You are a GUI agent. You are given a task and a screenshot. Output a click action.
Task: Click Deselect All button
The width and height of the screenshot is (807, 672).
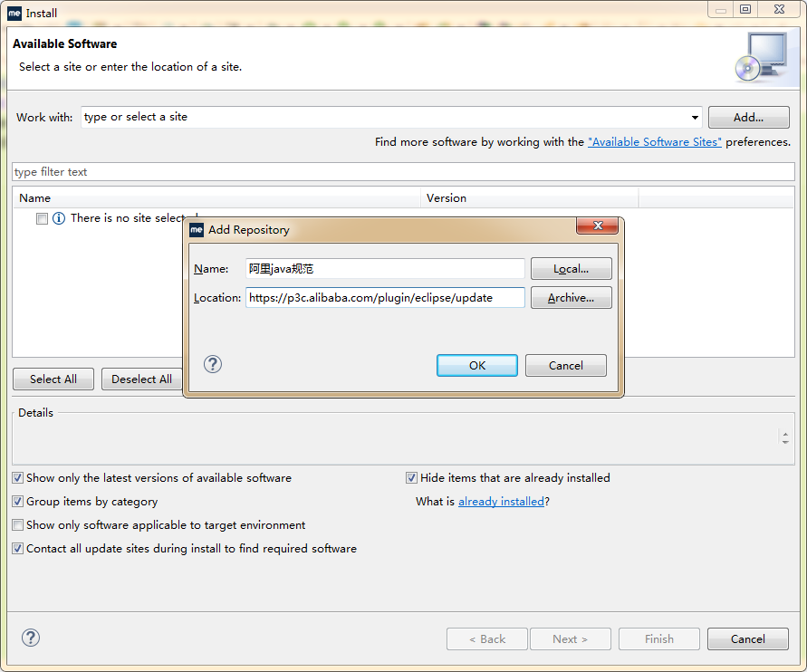(141, 379)
